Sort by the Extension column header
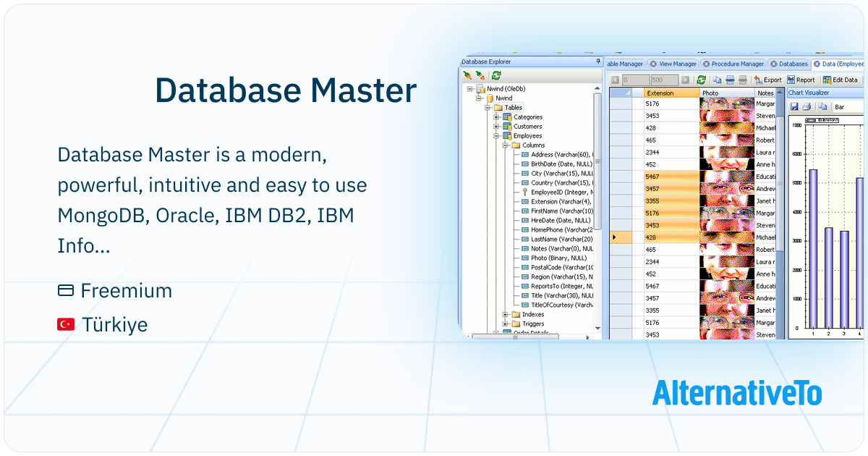This screenshot has width=868, height=456. (671, 93)
